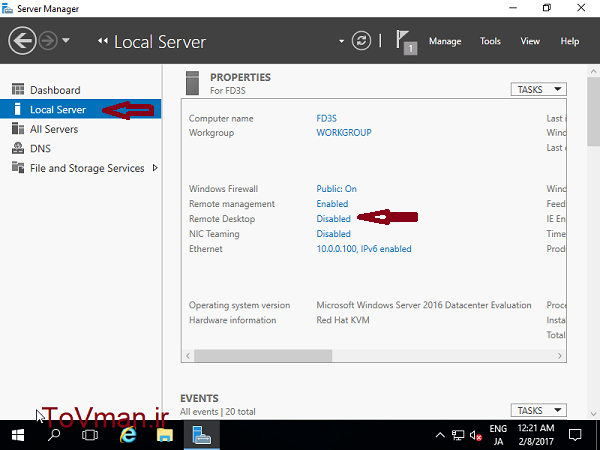Click Properties scroll right arrow
This screenshot has width=600, height=450.
560,355
